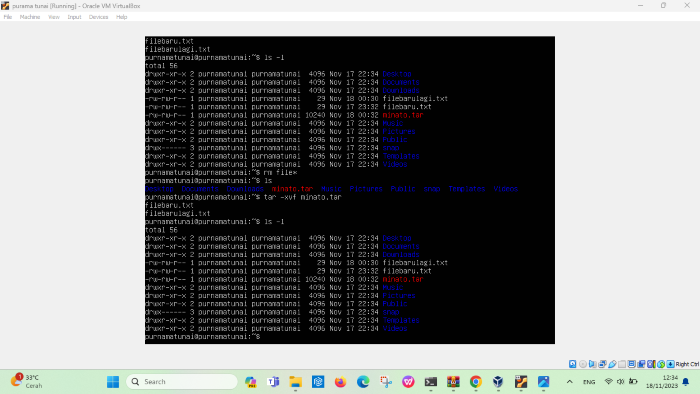Image resolution: width=700 pixels, height=394 pixels.
Task: Click the ENG language indicator
Action: 589,382
